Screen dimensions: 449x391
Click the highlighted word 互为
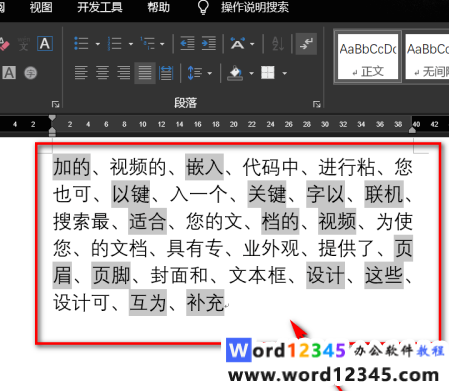(148, 302)
